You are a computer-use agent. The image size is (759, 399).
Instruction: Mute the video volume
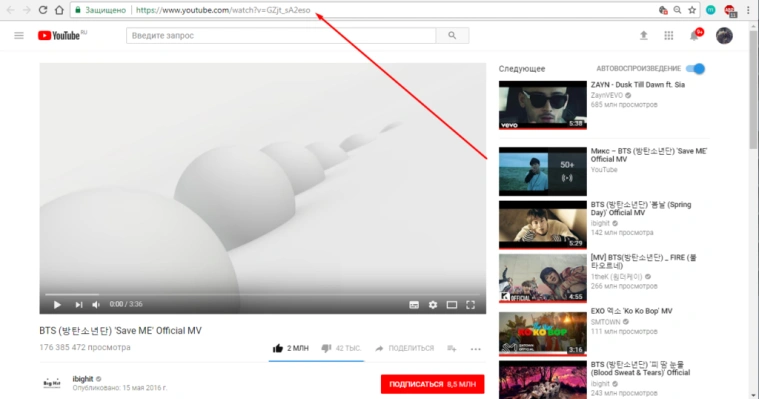96,305
